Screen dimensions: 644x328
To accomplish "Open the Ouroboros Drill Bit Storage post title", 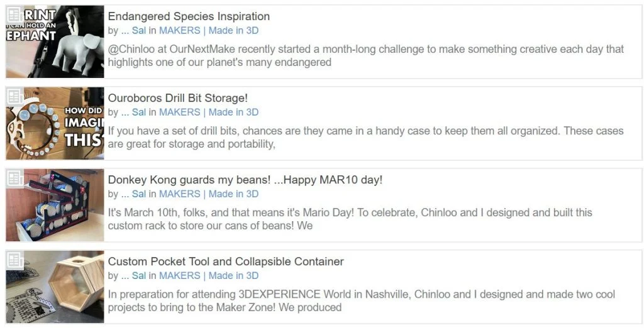I will tap(178, 98).
